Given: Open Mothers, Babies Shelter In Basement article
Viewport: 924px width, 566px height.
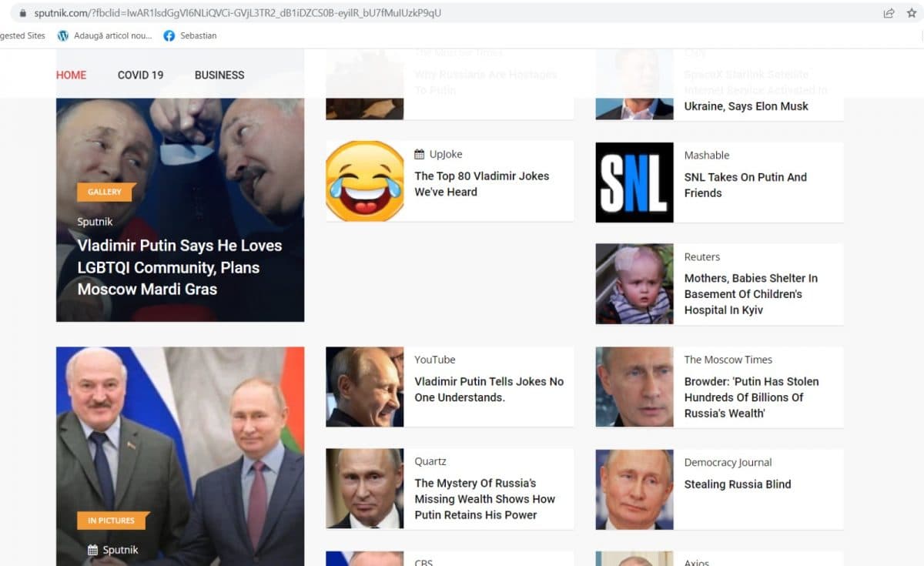Looking at the screenshot, I should coord(751,294).
